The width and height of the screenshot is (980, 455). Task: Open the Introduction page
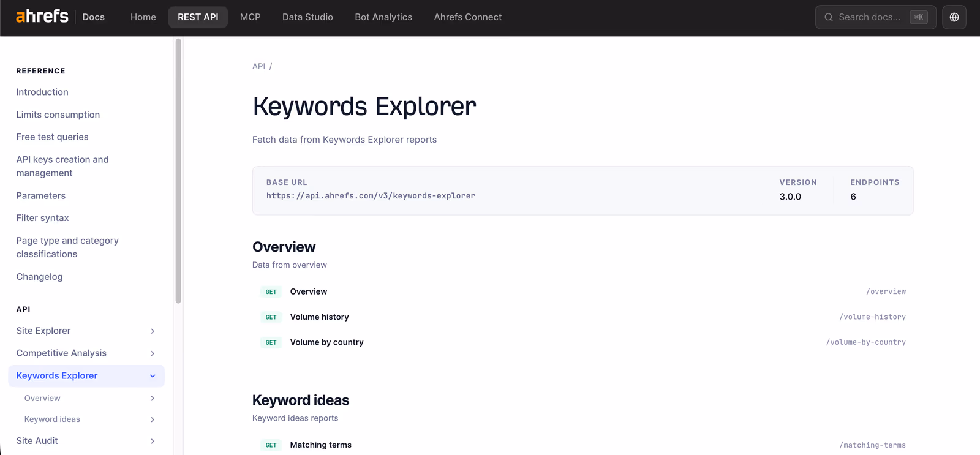[42, 92]
